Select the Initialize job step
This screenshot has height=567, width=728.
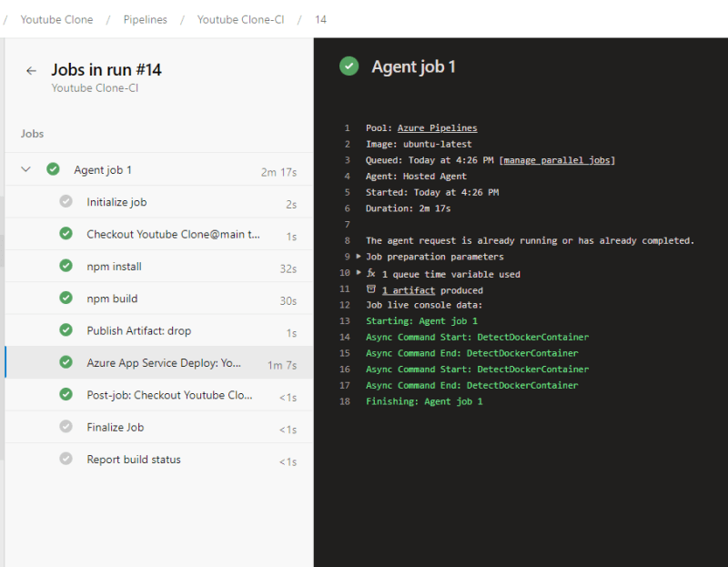pos(159,202)
